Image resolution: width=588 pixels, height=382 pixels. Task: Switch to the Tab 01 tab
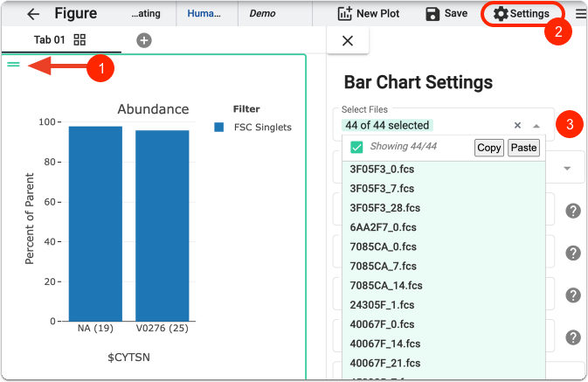pyautogui.click(x=50, y=40)
